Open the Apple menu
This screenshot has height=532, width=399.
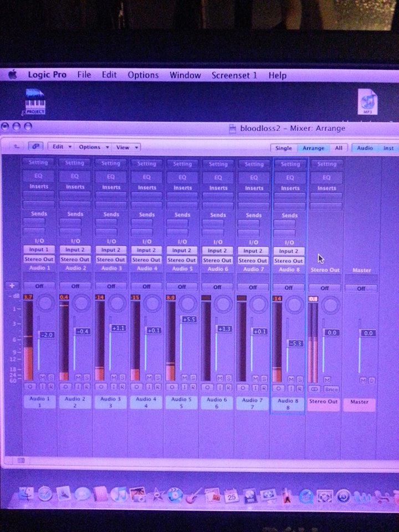click(x=13, y=75)
